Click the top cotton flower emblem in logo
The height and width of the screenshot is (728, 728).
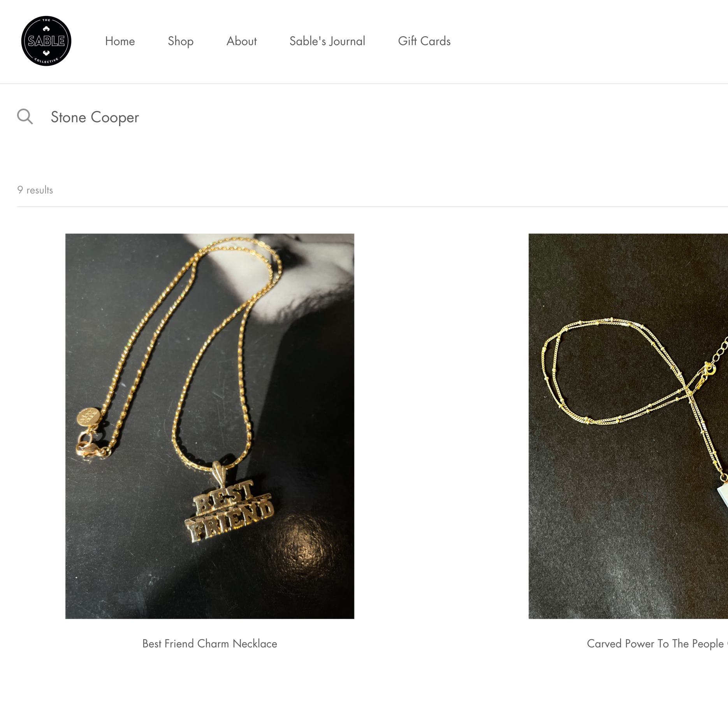(x=46, y=28)
